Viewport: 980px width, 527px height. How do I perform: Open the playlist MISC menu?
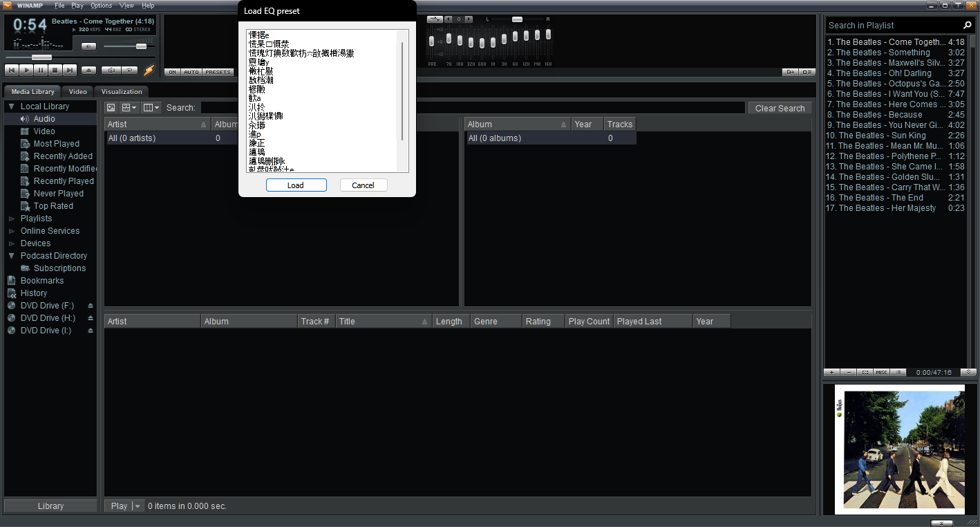point(881,372)
